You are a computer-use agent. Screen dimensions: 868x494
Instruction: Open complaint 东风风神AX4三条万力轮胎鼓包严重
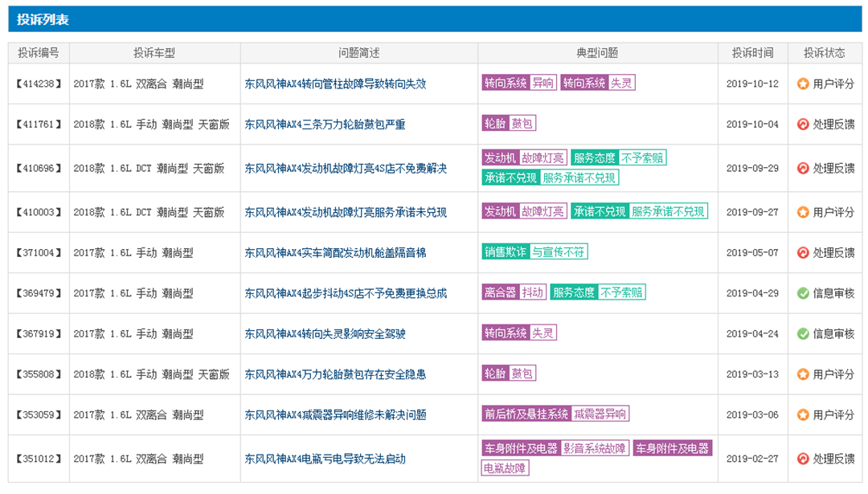tap(325, 125)
